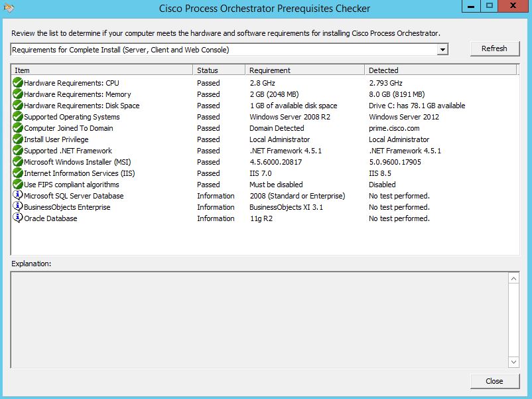
Task: Click the Passed status for CPU row
Action: pos(208,83)
